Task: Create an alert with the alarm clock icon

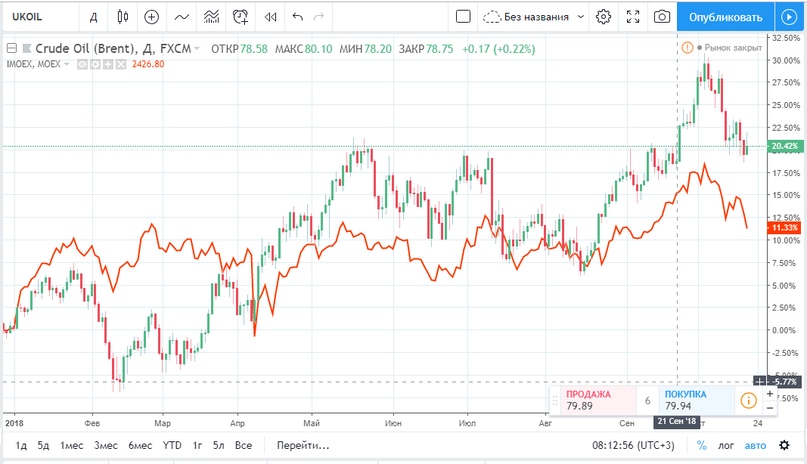Action: pos(240,17)
